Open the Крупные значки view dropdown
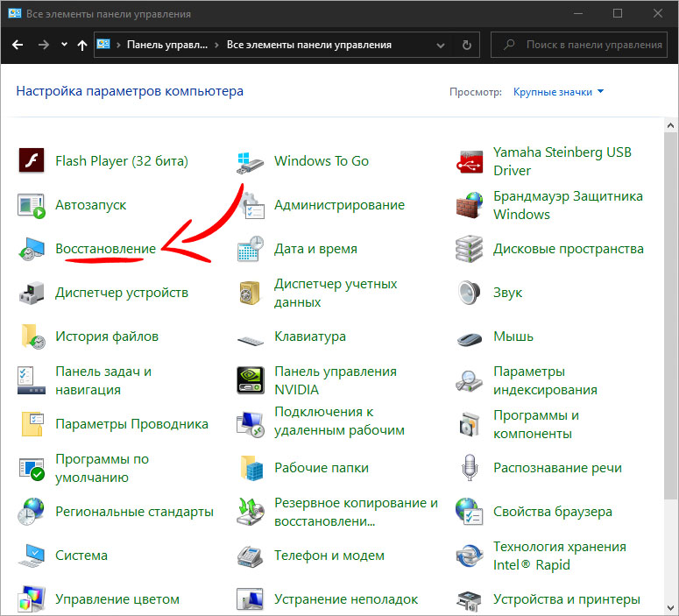 tap(558, 92)
